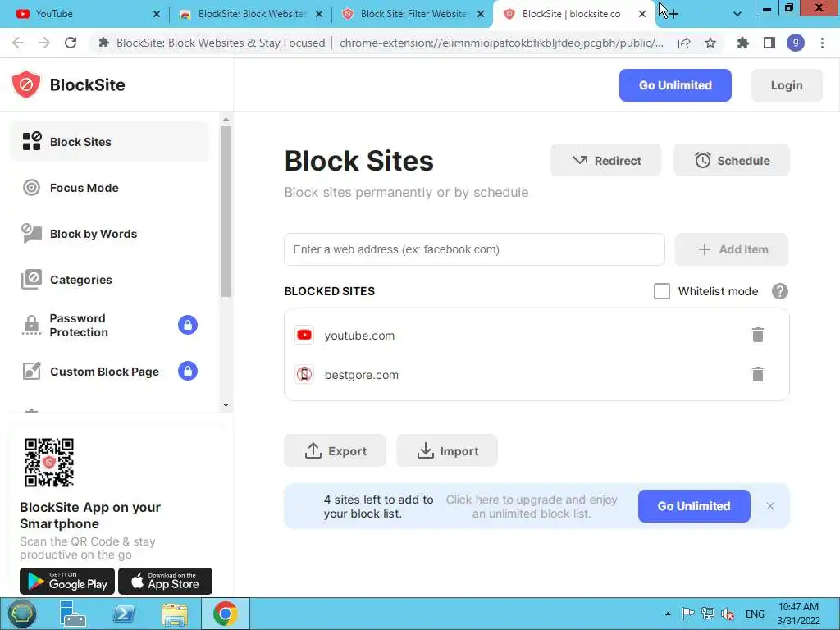Switch to the YouTube browser tab

point(87,14)
